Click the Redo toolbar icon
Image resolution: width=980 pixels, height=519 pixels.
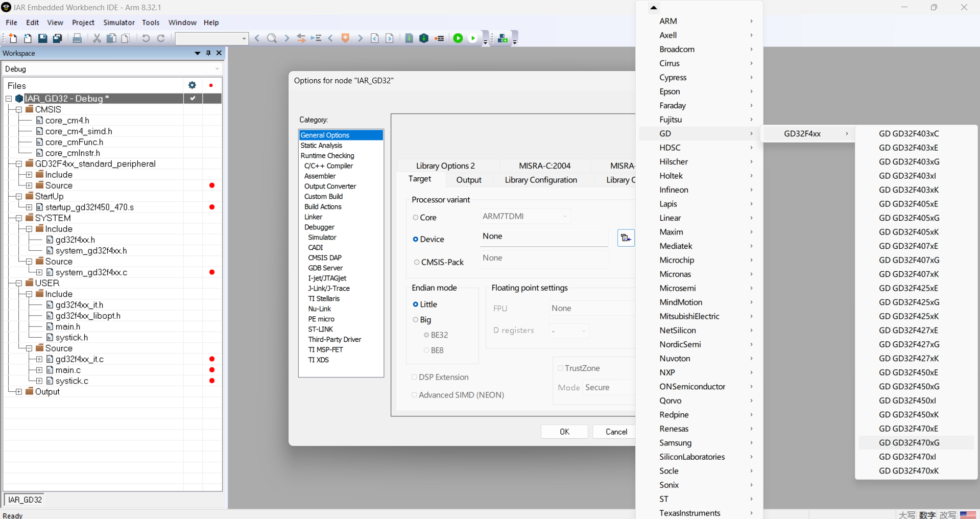[161, 38]
